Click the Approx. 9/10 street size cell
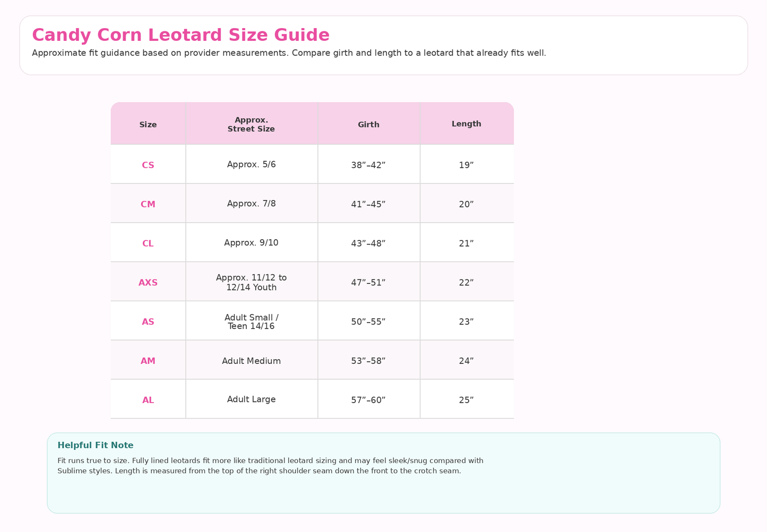Viewport: 767px width, 532px height. tap(252, 243)
